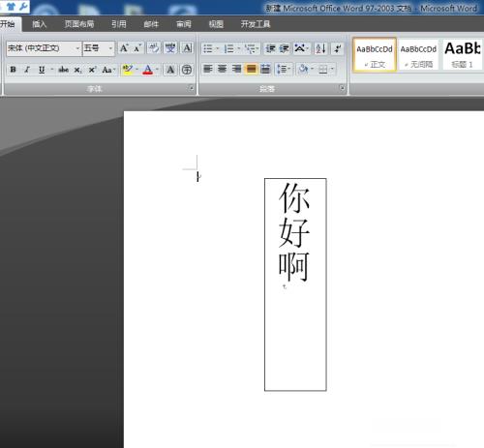484x448 pixels.
Task: Click the paragraph shading paint bucket
Action: (303, 69)
